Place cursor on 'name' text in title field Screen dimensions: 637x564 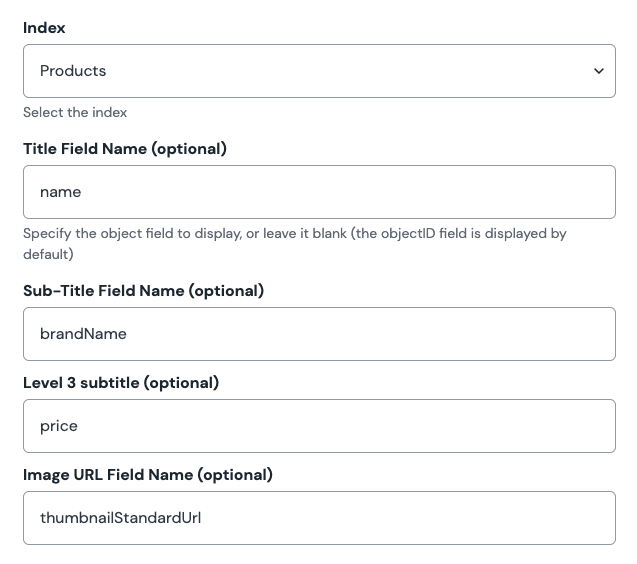(61, 192)
